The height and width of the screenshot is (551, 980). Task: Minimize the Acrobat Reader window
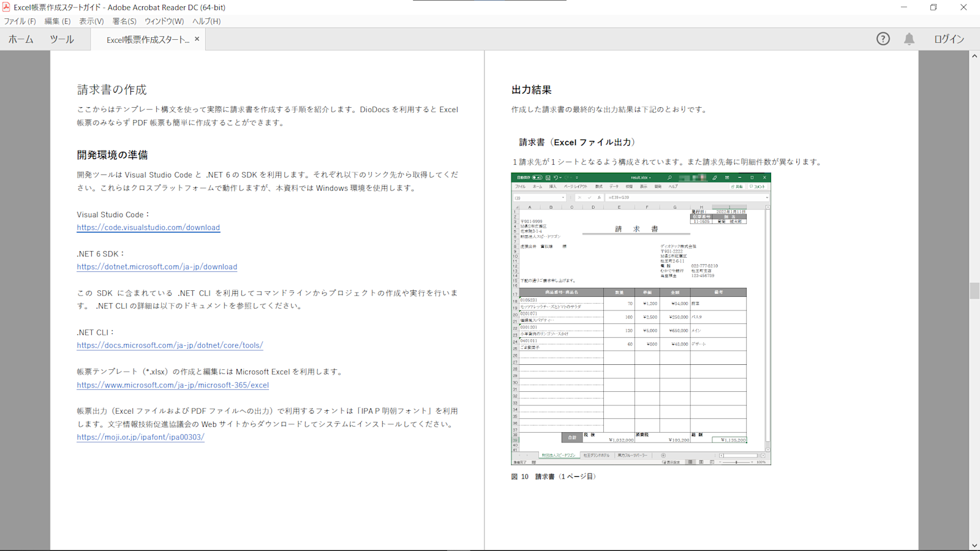(904, 7)
